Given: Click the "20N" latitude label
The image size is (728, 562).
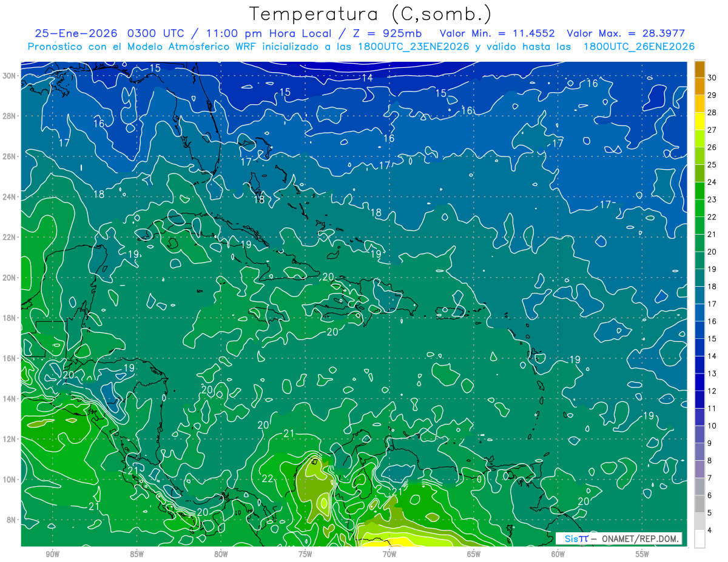Looking at the screenshot, I should [x=10, y=278].
